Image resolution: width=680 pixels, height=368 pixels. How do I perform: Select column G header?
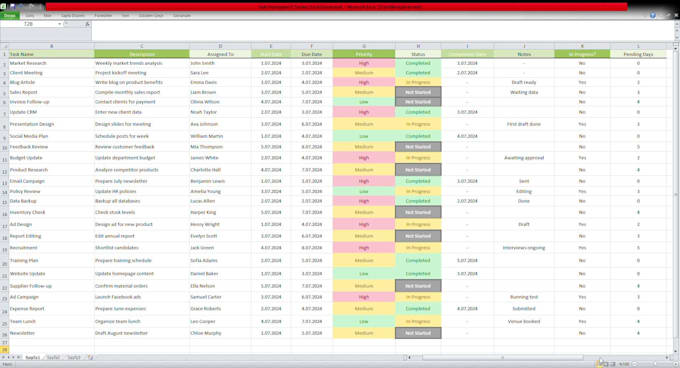pos(364,46)
